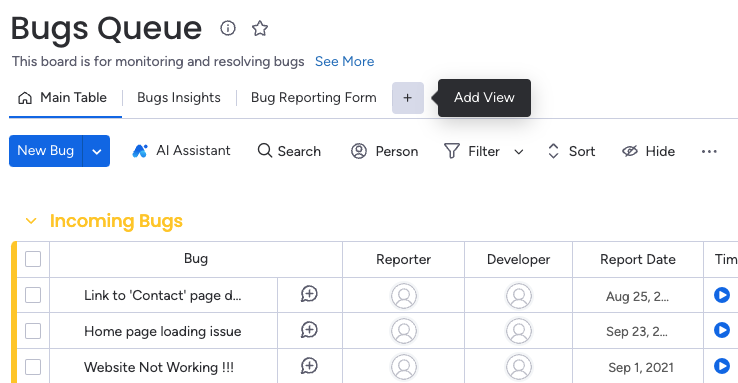This screenshot has width=738, height=383.
Task: Start time tracking for Website Not Working row
Action: [x=722, y=366]
